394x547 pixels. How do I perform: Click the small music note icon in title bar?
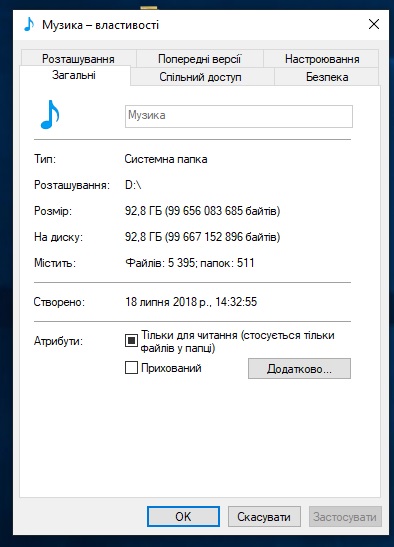pos(29,24)
